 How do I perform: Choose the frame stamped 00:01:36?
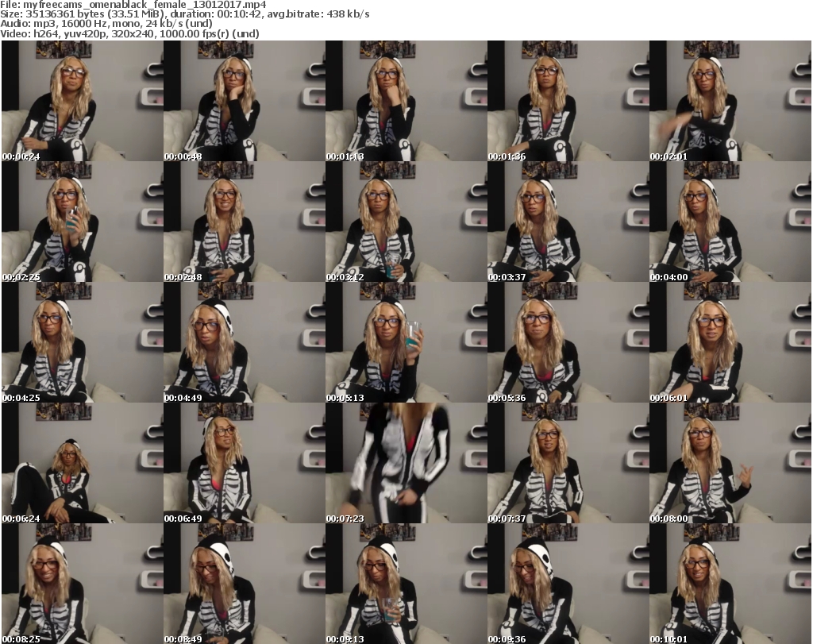point(568,101)
